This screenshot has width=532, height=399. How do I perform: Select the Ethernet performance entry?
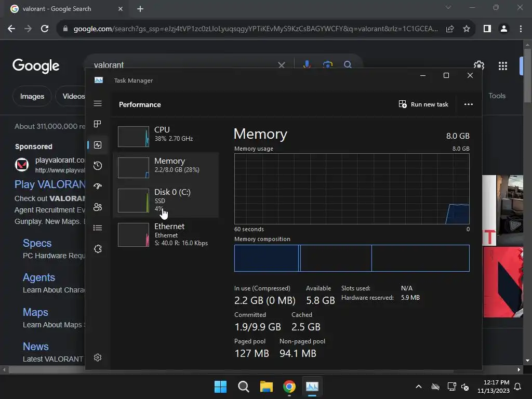point(166,235)
